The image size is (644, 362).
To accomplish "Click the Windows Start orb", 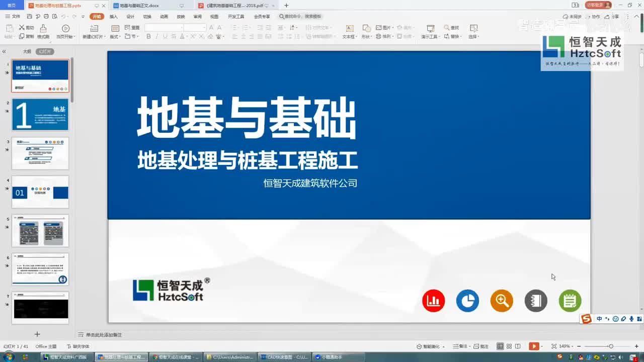I will click(9, 357).
